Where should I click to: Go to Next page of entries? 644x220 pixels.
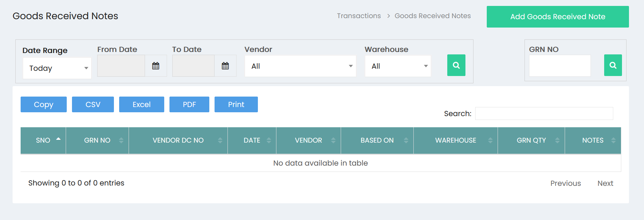(x=605, y=183)
